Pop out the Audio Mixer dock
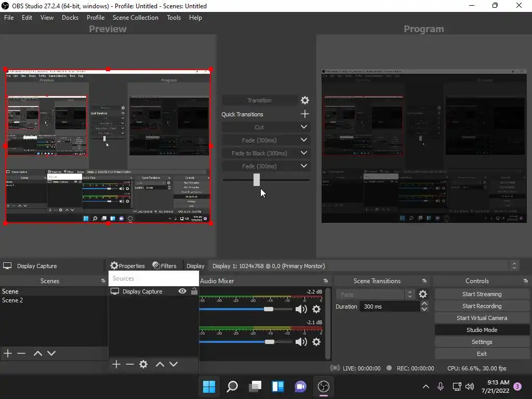The width and height of the screenshot is (532, 399). (326, 281)
